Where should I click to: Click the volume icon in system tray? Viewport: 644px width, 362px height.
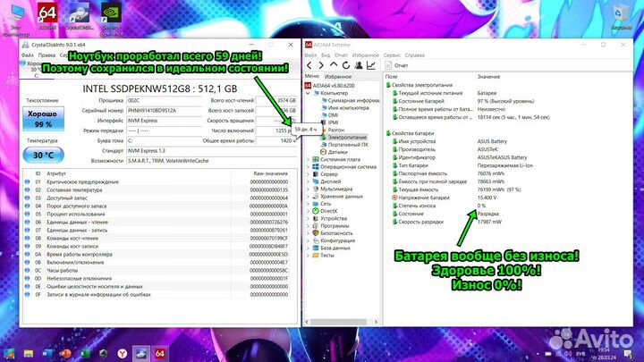click(x=568, y=354)
